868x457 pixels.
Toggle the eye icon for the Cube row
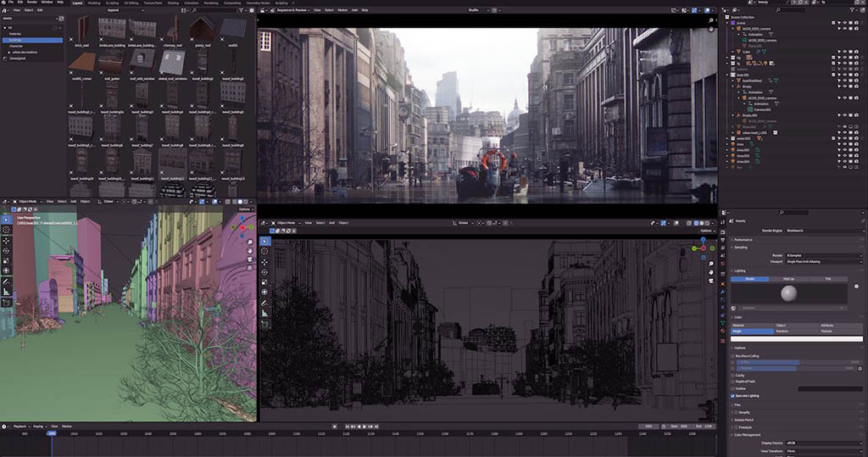[845, 52]
